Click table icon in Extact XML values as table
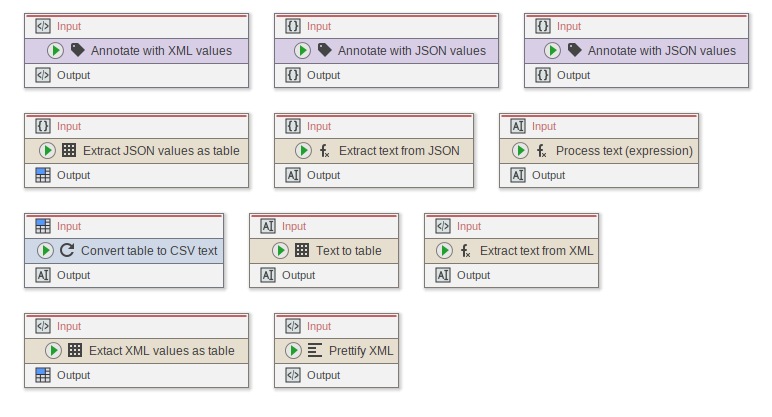This screenshot has width=772, height=417. click(x=75, y=350)
